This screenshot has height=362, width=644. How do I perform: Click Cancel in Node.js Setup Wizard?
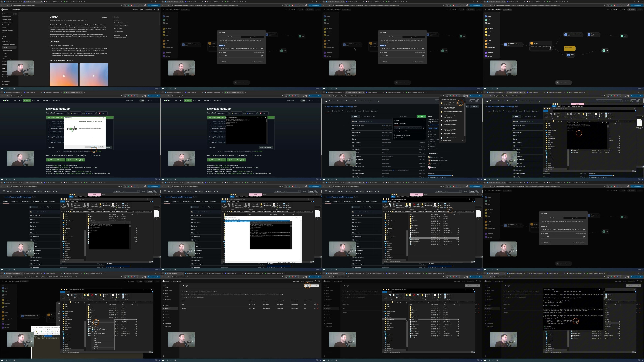point(101,147)
